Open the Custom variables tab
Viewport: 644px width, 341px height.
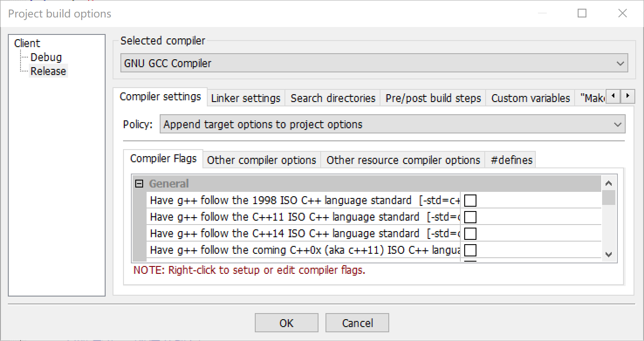[x=530, y=98]
